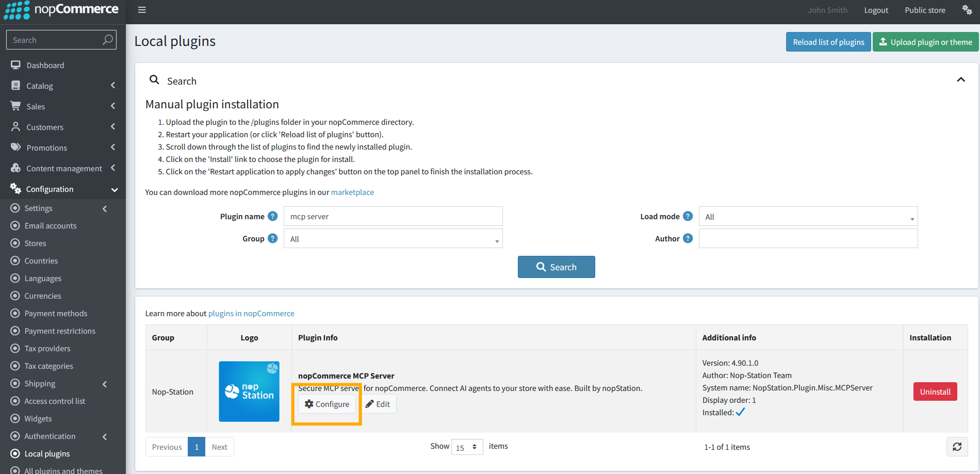
Task: Refresh the plugin table with the reload icon
Action: point(957,447)
